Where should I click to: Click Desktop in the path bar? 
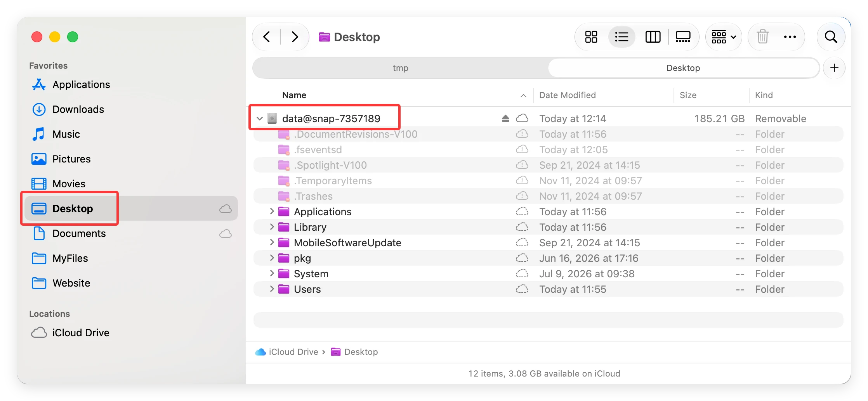(354, 352)
